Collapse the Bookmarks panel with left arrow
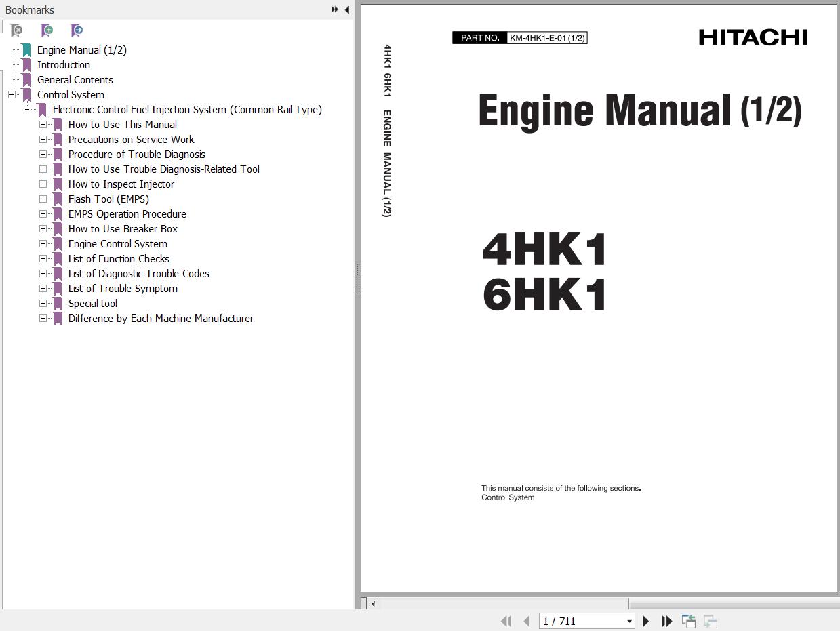The height and width of the screenshot is (631, 840). point(346,9)
